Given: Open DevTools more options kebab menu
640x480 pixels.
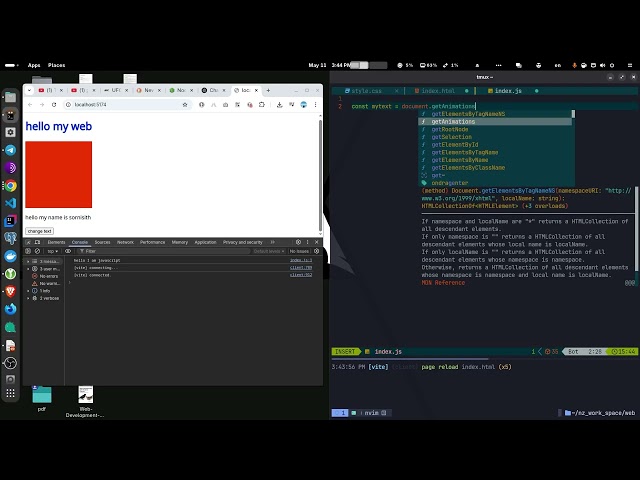Looking at the screenshot, I should [x=308, y=242].
